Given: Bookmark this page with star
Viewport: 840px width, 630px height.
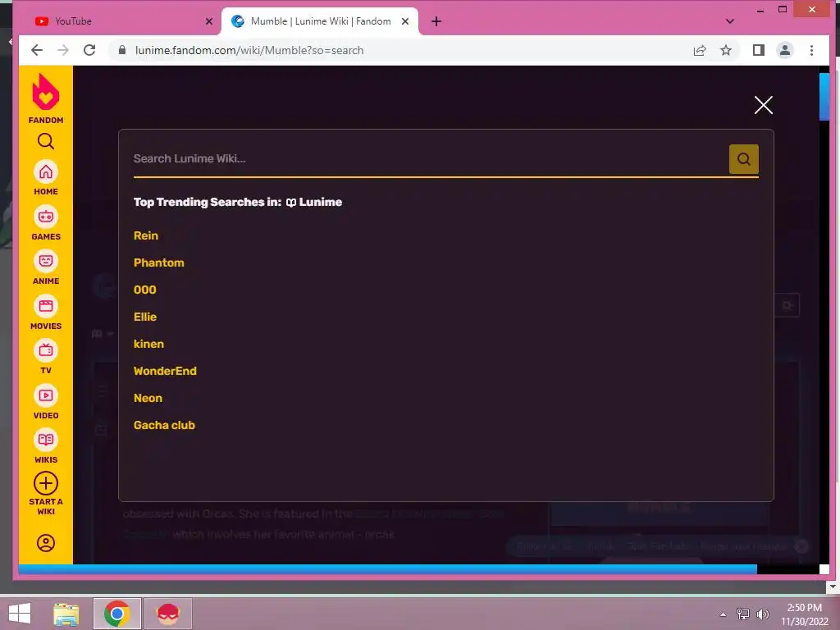Looking at the screenshot, I should point(725,50).
